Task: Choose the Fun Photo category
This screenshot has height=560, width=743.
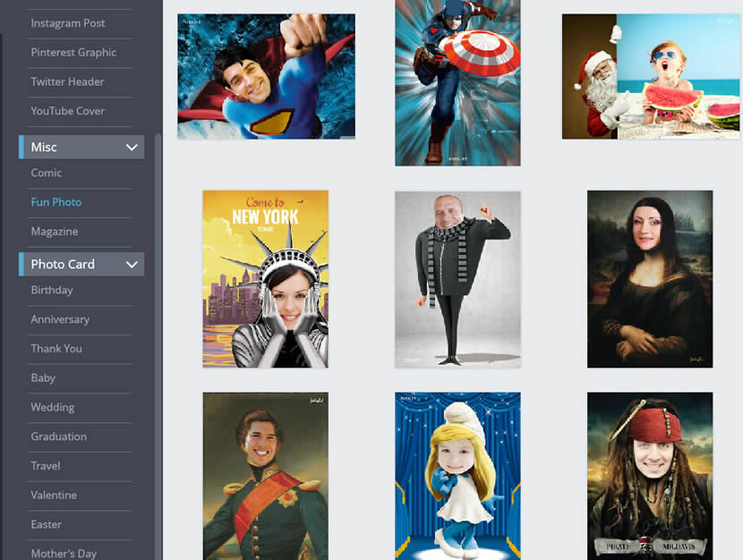Action: click(56, 202)
